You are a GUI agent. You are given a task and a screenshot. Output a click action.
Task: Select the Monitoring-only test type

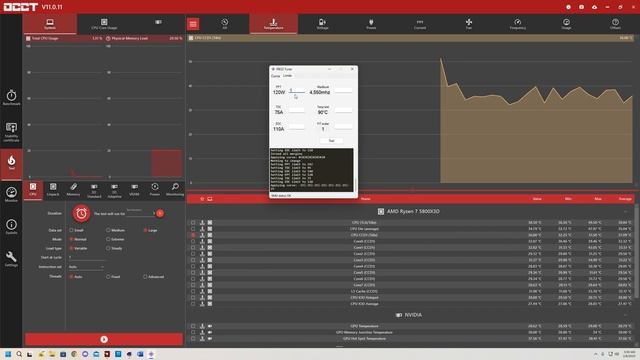tap(175, 190)
